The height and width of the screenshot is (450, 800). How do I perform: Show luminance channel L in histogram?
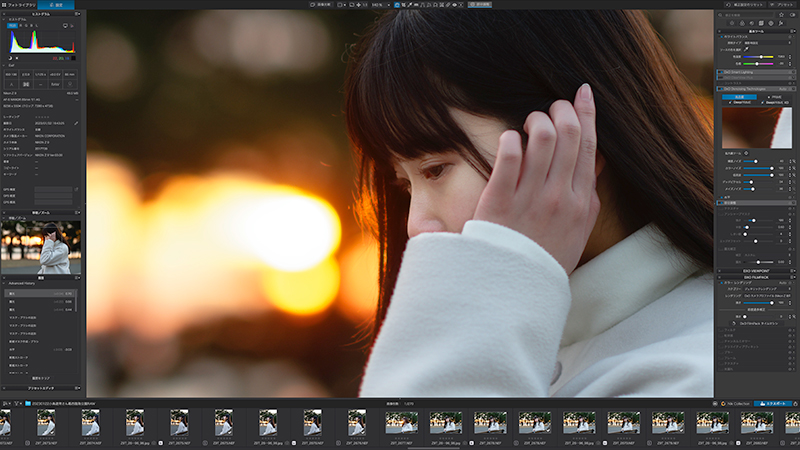click(37, 25)
